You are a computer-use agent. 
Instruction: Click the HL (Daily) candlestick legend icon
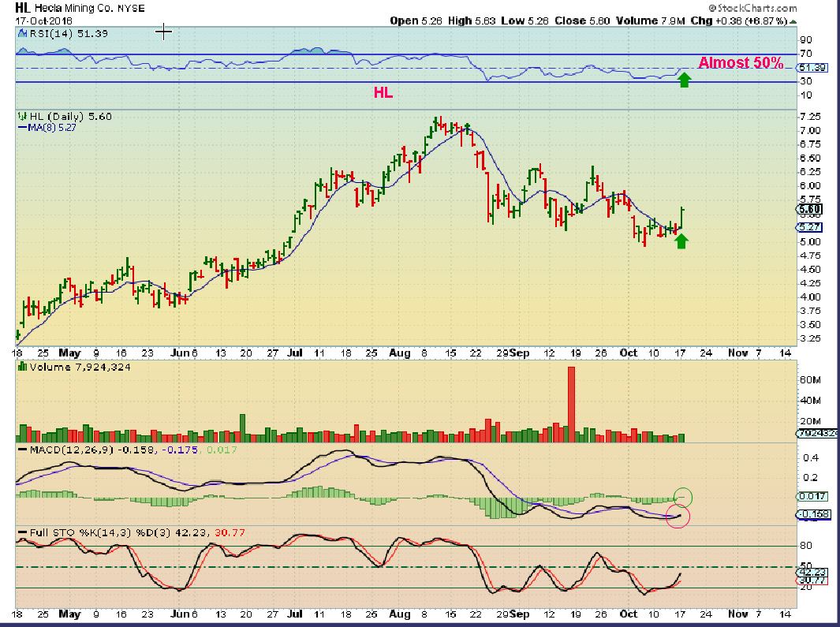point(21,117)
